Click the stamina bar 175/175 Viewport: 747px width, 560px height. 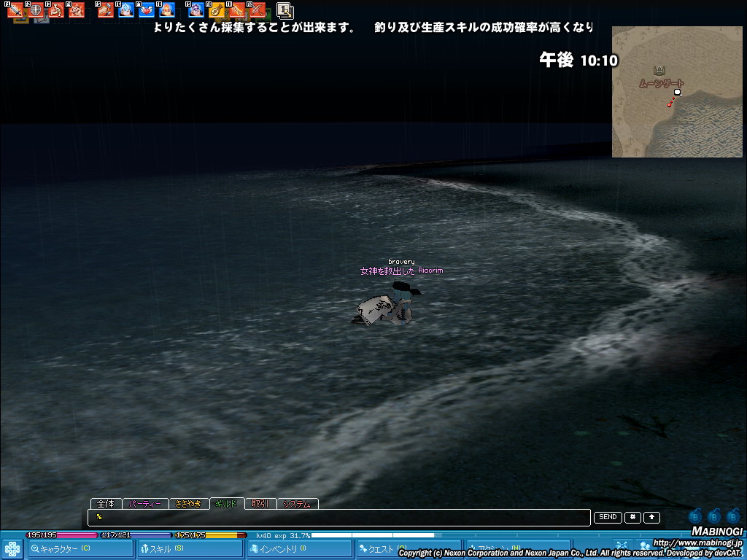(x=210, y=535)
